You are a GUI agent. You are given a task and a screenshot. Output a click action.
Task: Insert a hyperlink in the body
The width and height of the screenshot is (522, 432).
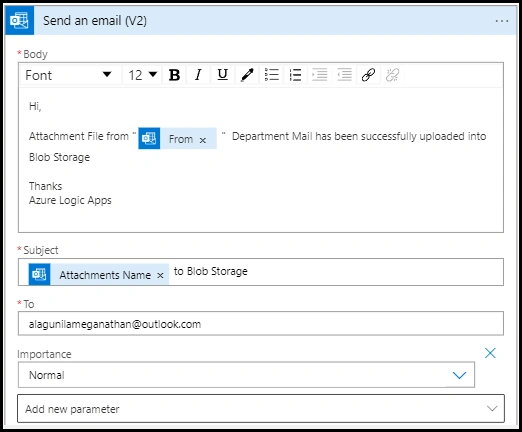[x=368, y=75]
